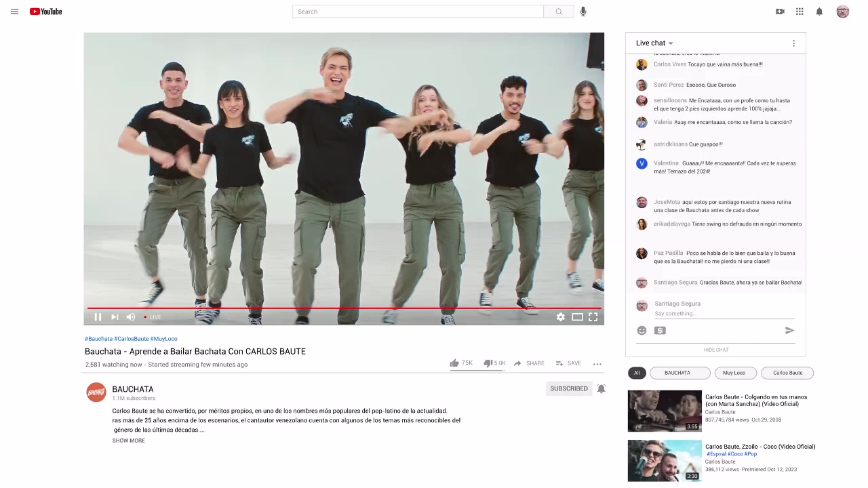Switch to theater mode

[577, 317]
